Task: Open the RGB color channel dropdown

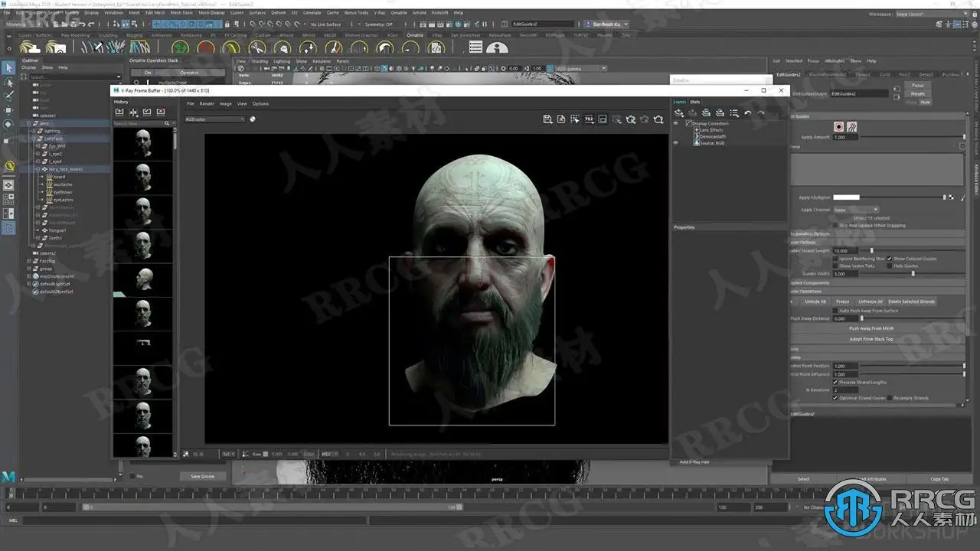Action: [x=214, y=119]
